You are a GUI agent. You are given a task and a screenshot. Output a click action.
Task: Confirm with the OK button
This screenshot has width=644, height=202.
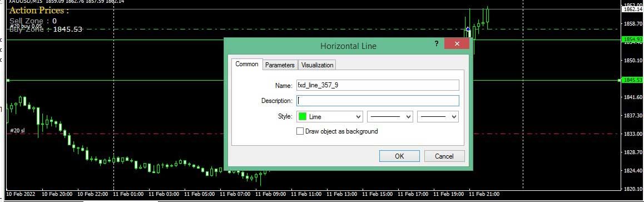(399, 156)
